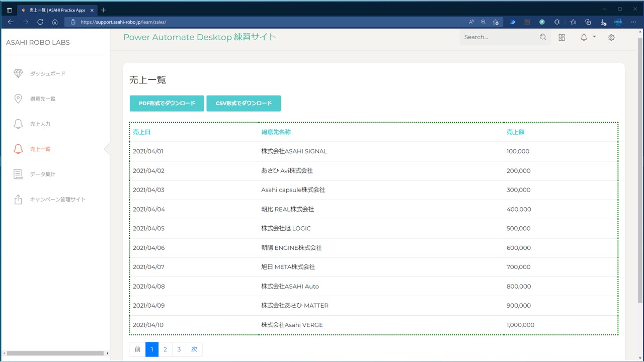644x362 pixels.
Task: Click 株式会社Asahi VERGE cell
Action: [x=292, y=325]
